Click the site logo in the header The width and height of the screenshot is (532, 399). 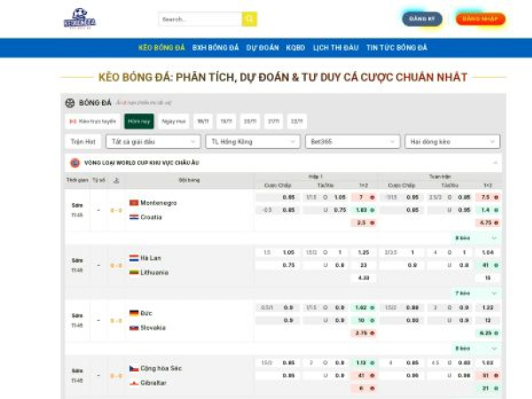click(x=80, y=19)
